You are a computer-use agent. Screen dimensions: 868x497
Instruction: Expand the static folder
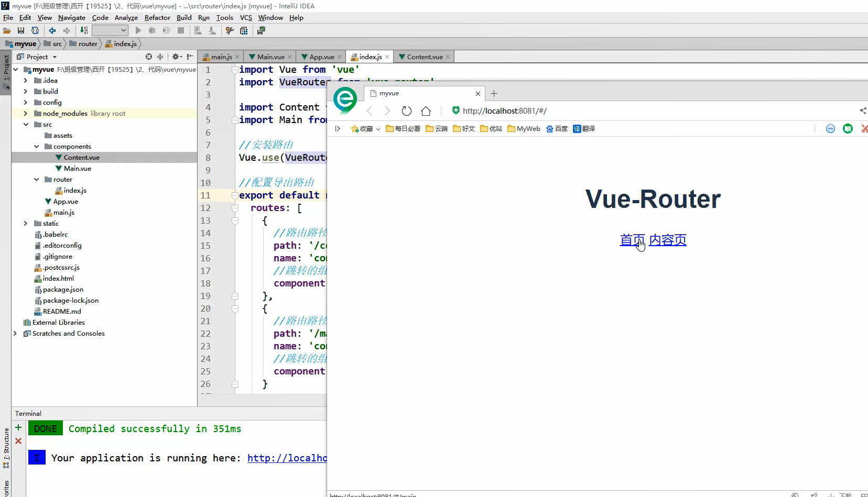click(x=25, y=224)
